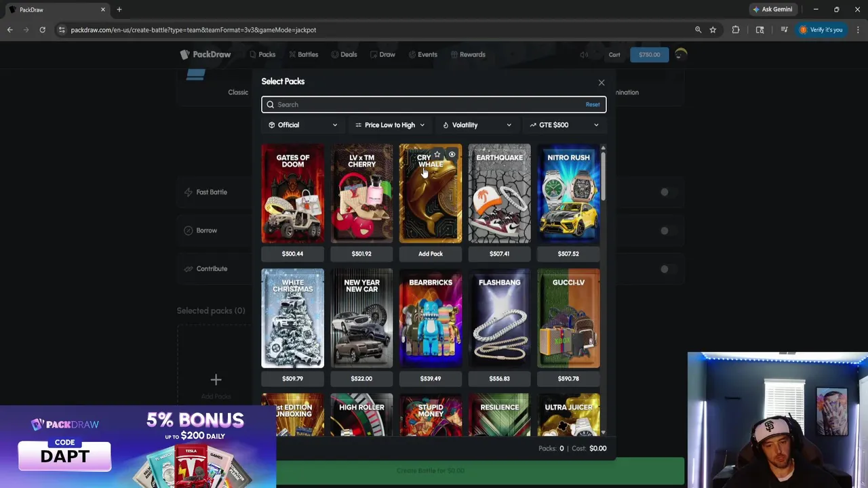868x488 pixels.
Task: Select the New Year New Car pack
Action: 361,319
